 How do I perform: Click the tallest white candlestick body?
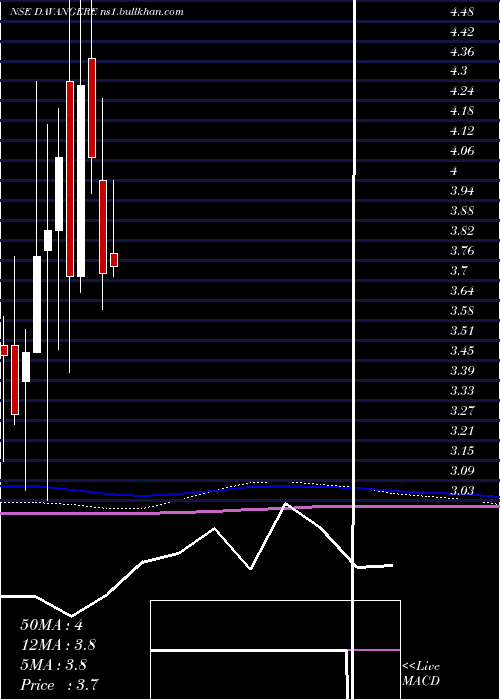tap(81, 181)
